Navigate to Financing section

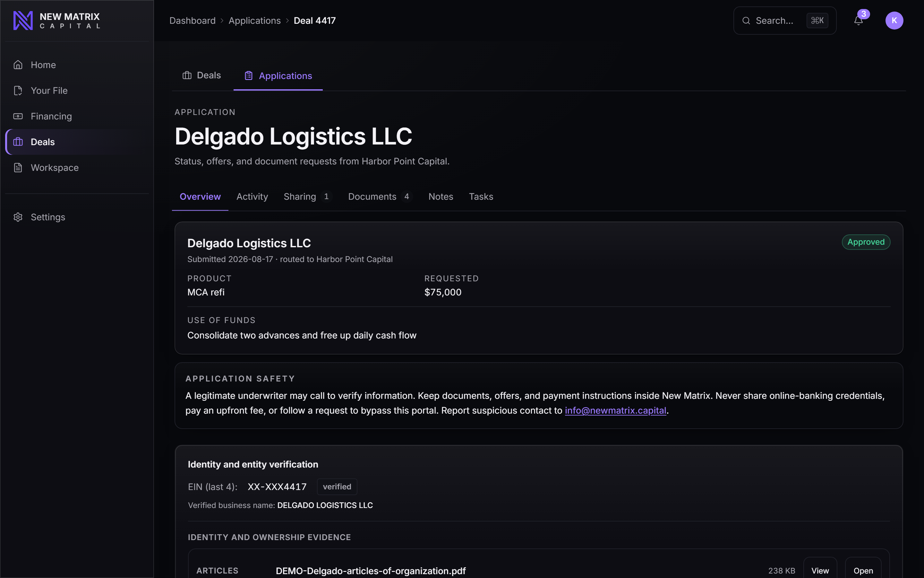point(77,116)
